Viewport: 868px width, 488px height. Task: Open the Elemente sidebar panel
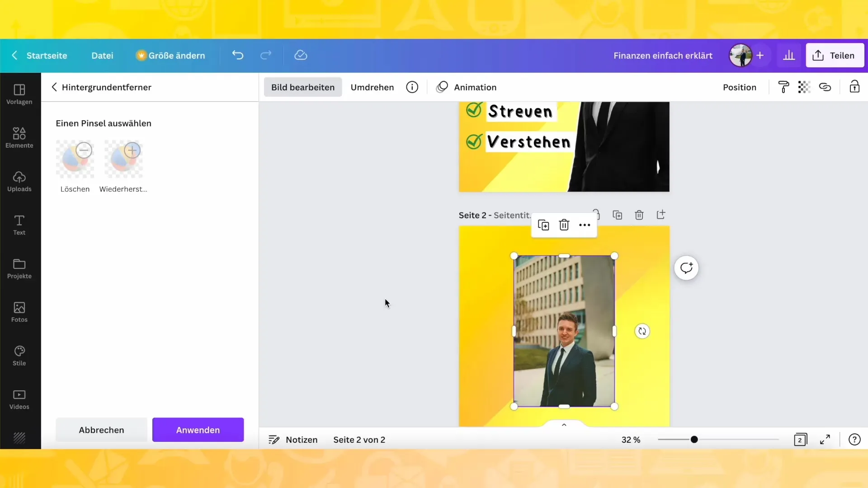point(19,138)
